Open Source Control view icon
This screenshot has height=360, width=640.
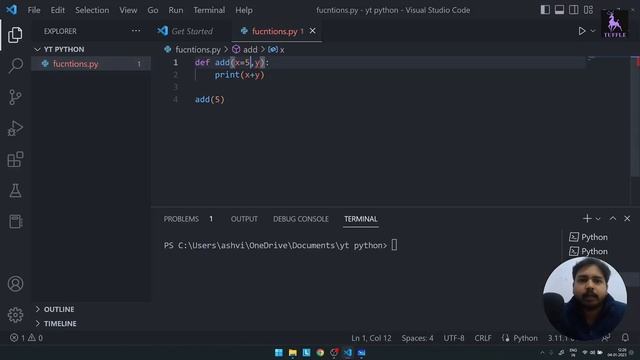pos(15,97)
